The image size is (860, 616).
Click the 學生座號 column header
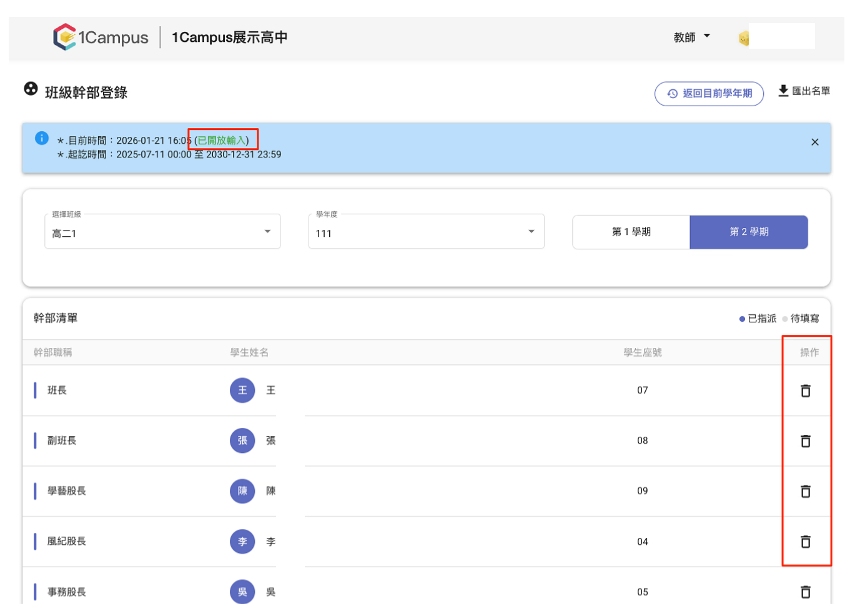pos(643,352)
